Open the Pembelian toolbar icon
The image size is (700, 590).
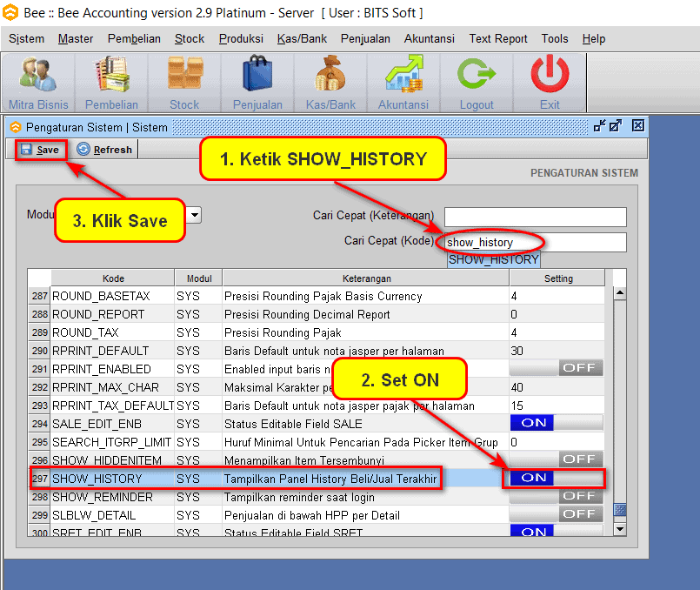pos(111,83)
